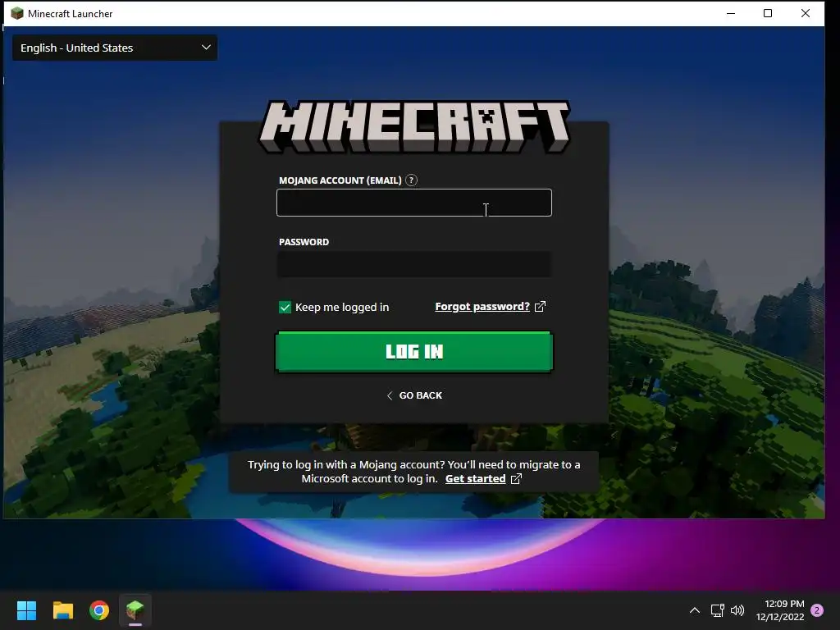This screenshot has height=630, width=840.
Task: Open the clock showing 12:09 PM
Action: coord(780,610)
